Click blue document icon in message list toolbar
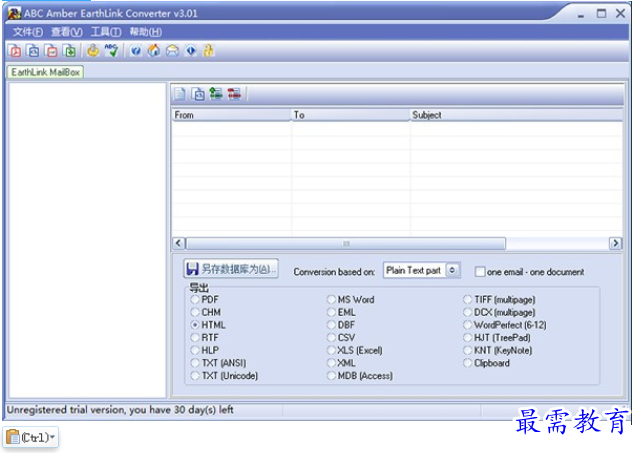 click(x=198, y=94)
